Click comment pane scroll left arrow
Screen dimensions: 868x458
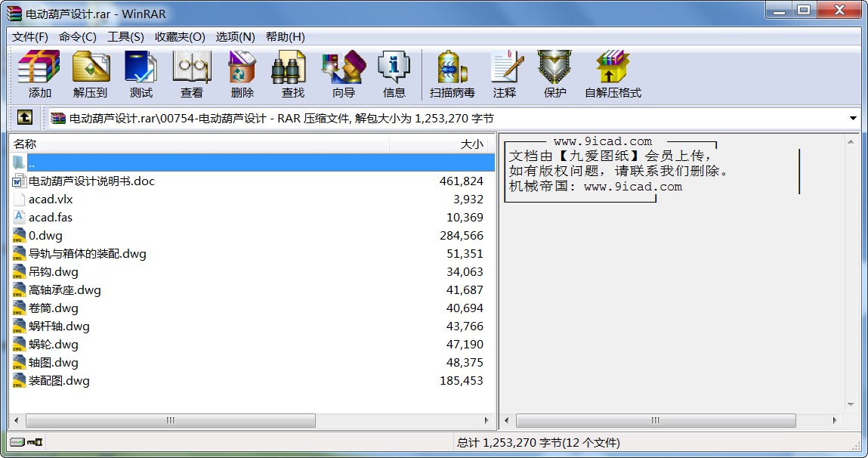[x=506, y=420]
